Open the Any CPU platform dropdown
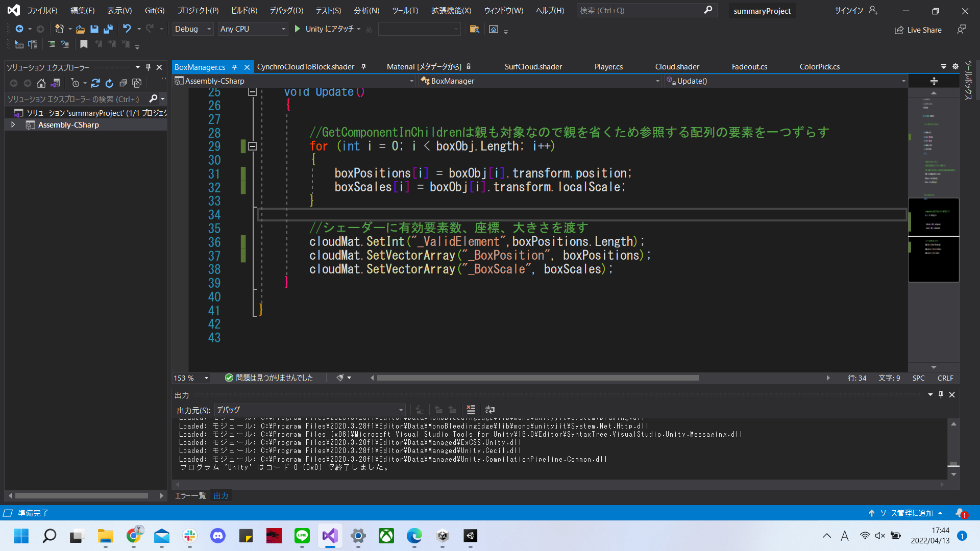The width and height of the screenshot is (980, 551). point(253,29)
